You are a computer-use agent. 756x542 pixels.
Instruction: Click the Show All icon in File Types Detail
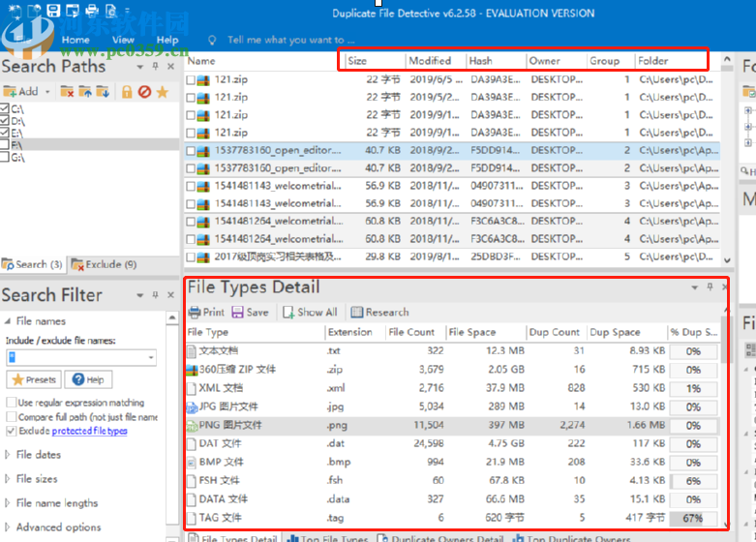(288, 313)
